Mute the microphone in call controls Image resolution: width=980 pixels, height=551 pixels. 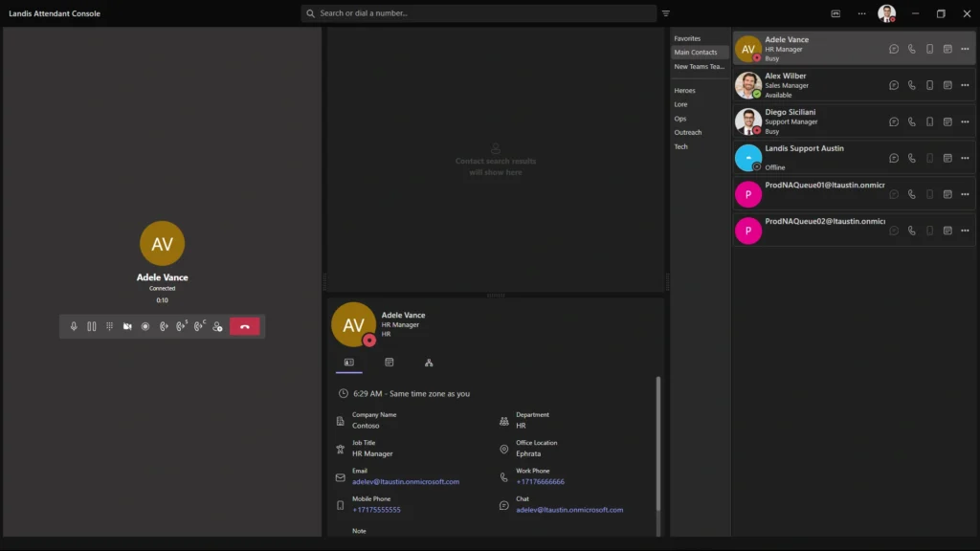point(74,327)
